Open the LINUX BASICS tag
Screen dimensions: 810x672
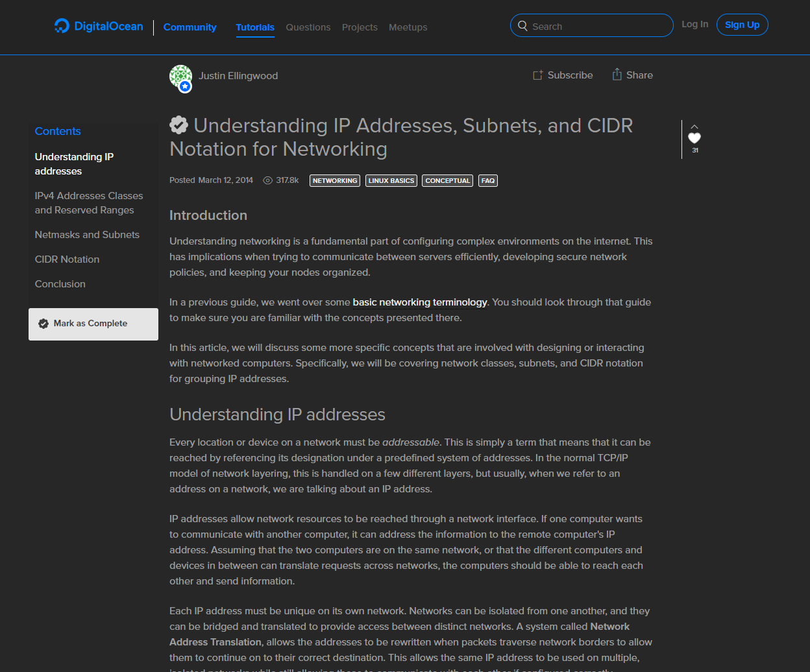pos(391,181)
